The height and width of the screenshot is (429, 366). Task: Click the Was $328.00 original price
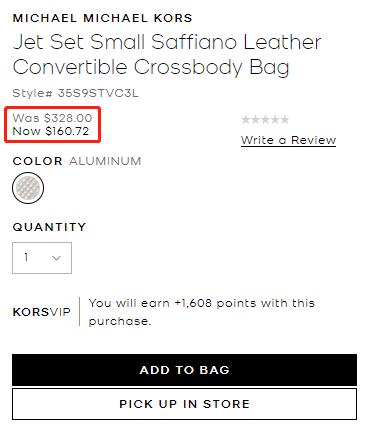52,118
